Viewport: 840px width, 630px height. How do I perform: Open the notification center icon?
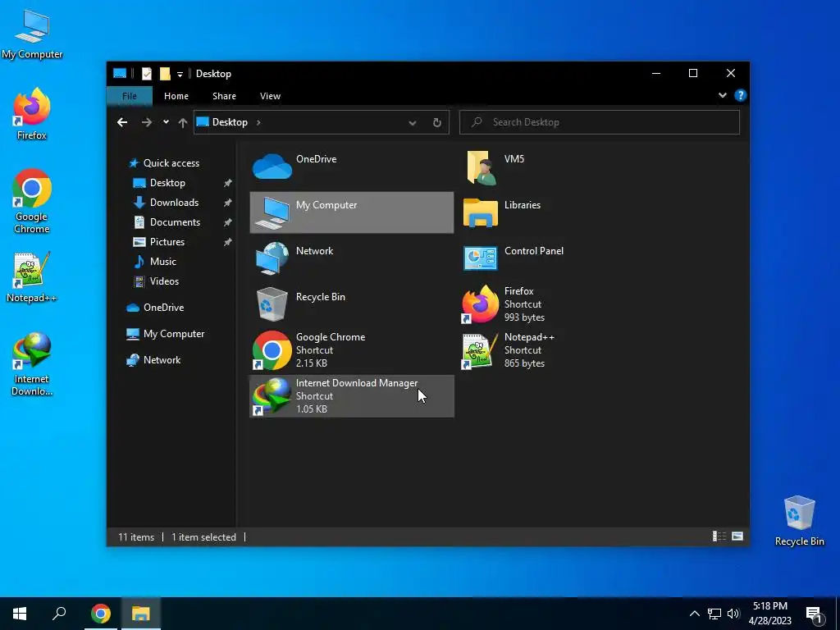pos(814,615)
